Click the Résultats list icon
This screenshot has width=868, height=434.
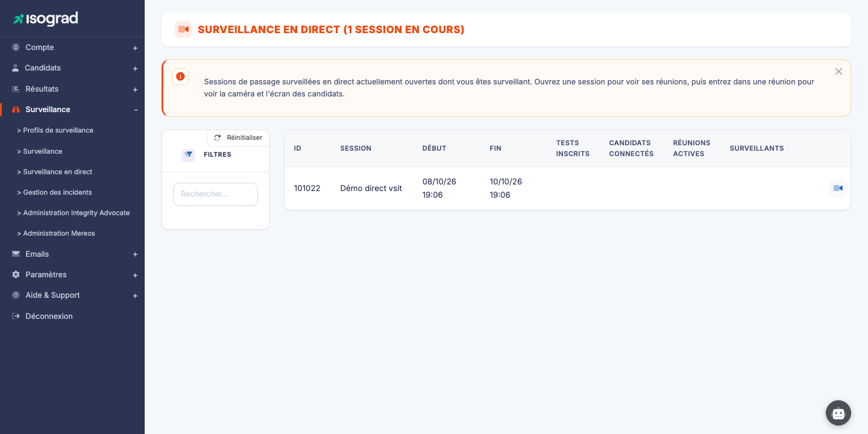pyautogui.click(x=16, y=89)
